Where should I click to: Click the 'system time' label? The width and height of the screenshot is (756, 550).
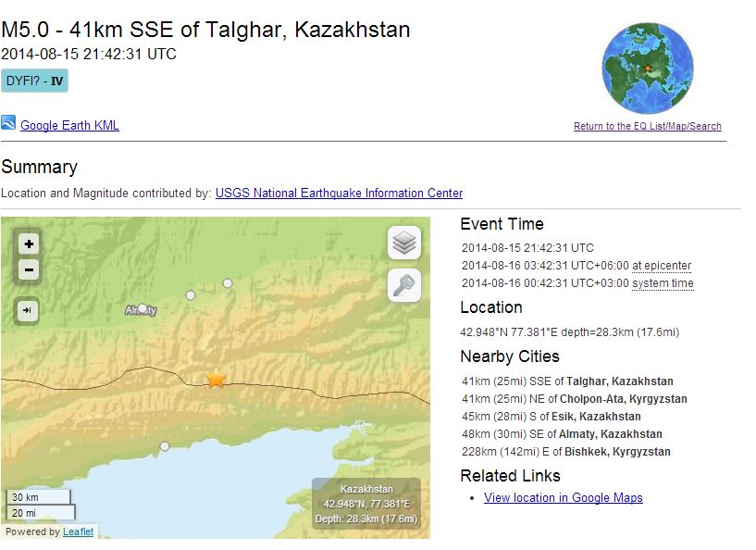pyautogui.click(x=663, y=283)
